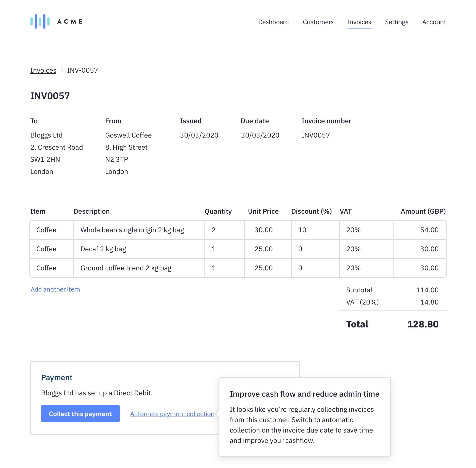Viewport: 476px width, 468px height.
Task: Go to the Customers page
Action: (318, 22)
